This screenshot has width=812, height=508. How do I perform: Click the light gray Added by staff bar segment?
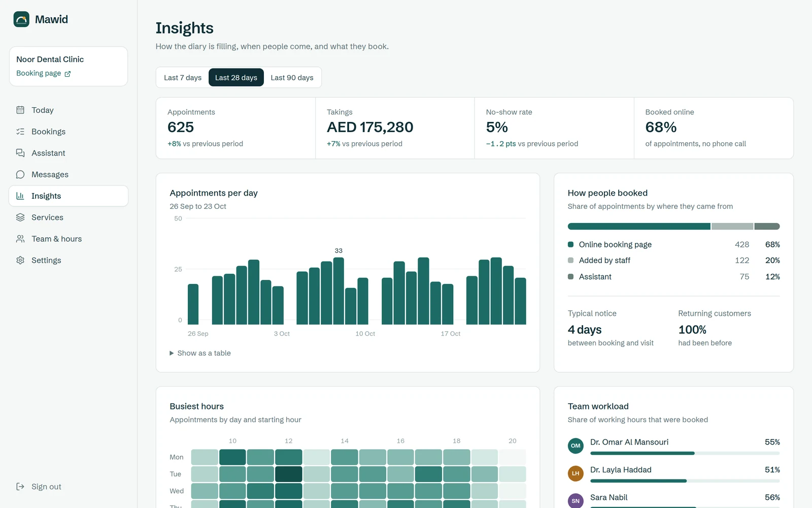click(x=732, y=227)
